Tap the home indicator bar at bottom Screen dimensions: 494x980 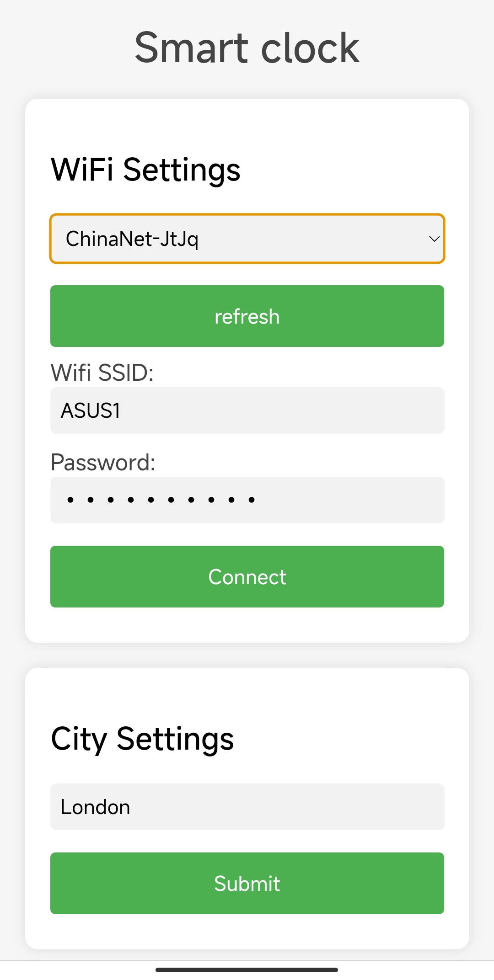[247, 969]
